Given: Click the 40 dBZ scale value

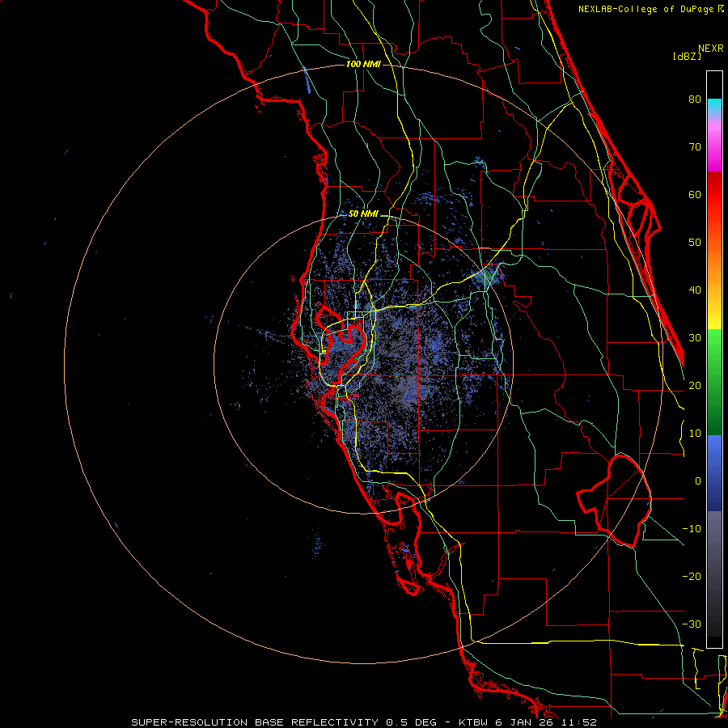Looking at the screenshot, I should 695,290.
